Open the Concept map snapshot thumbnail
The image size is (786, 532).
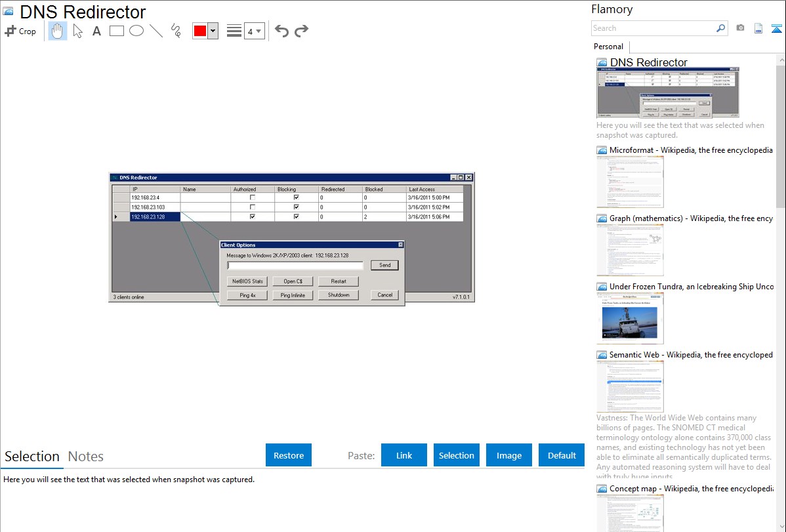pyautogui.click(x=630, y=513)
